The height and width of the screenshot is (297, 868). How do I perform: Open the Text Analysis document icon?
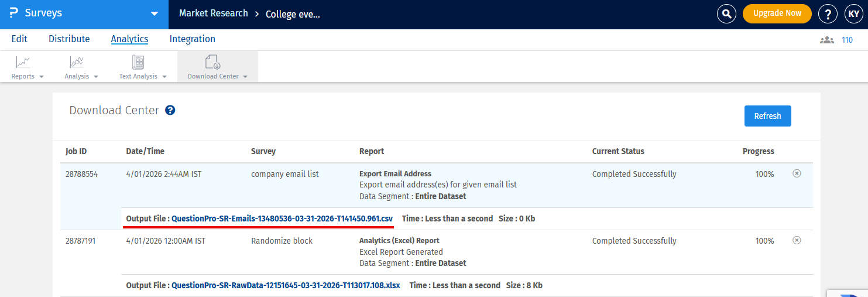[138, 62]
